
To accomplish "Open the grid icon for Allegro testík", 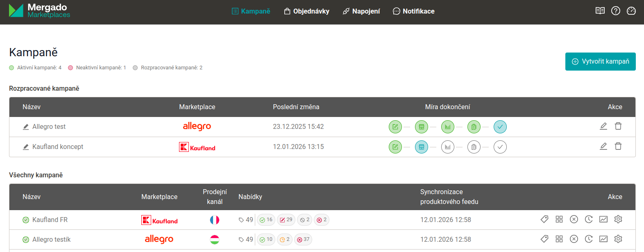I will (x=559, y=239).
